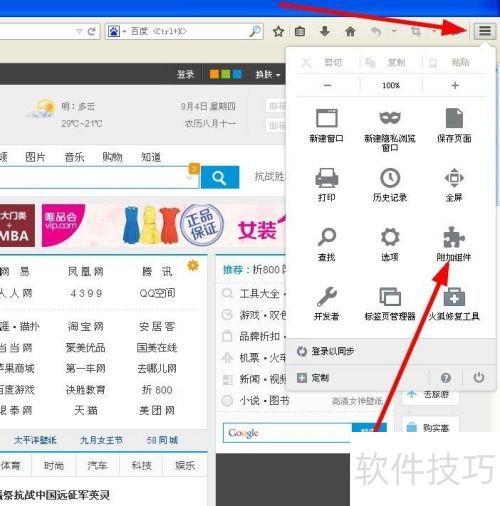Open the 国美在线 link
Image resolution: width=500 pixels, height=506 pixels.
click(x=157, y=348)
